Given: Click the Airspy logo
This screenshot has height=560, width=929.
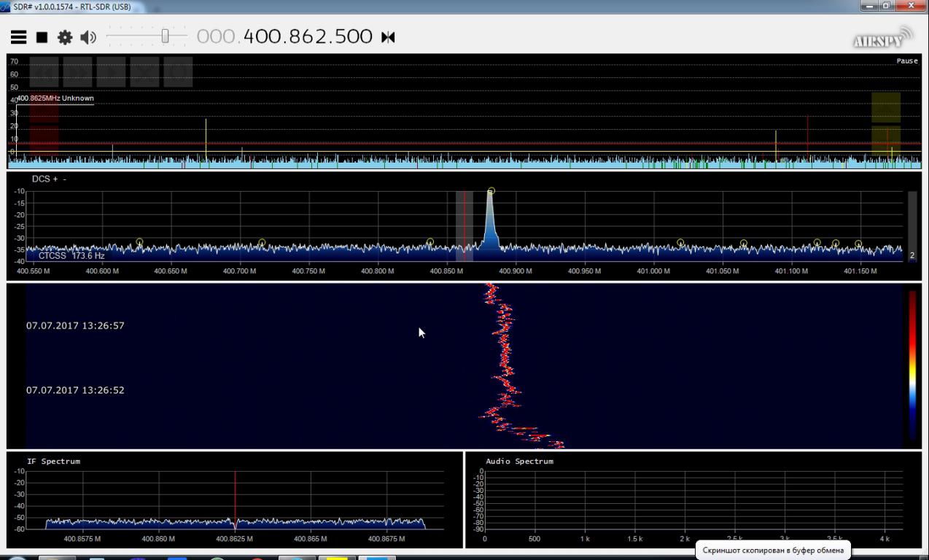Looking at the screenshot, I should (882, 38).
